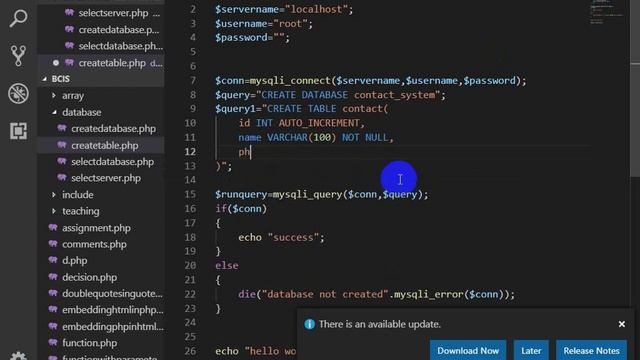The image size is (640, 360).
Task: Open decision.php file
Action: pos(89,277)
